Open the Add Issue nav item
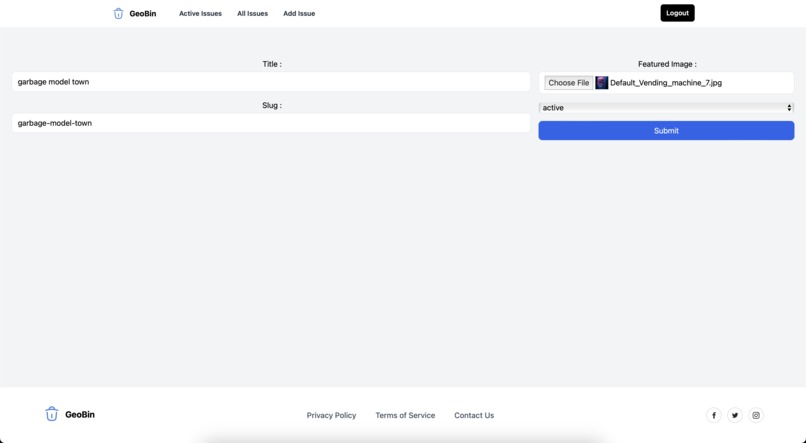Image resolution: width=806 pixels, height=443 pixels. (x=299, y=13)
